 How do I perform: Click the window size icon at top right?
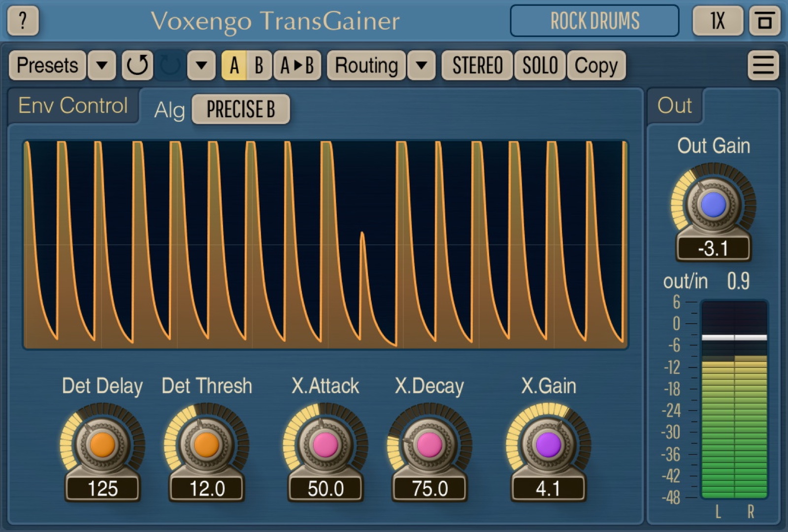[764, 21]
